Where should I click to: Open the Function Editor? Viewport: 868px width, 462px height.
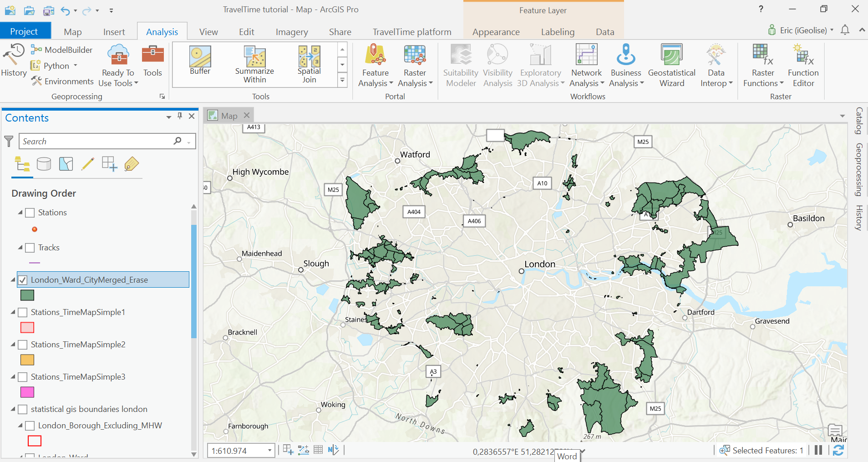pos(802,64)
